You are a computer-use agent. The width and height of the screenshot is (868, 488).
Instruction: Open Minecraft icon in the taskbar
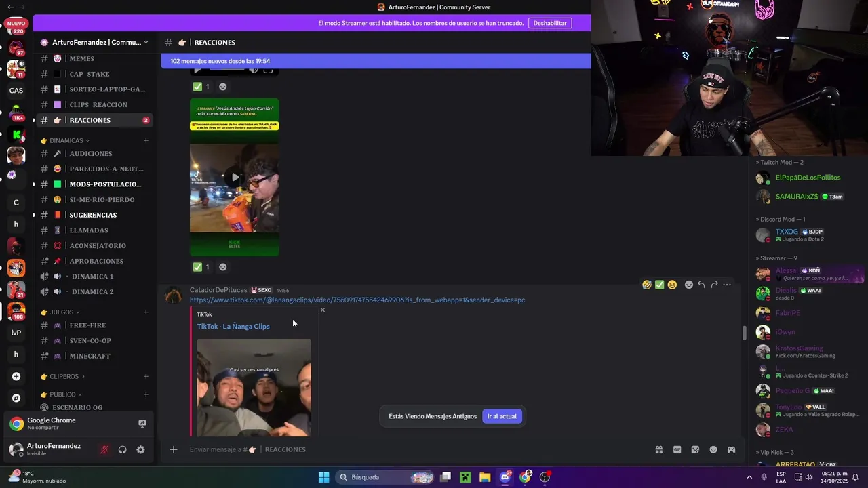coord(465,477)
